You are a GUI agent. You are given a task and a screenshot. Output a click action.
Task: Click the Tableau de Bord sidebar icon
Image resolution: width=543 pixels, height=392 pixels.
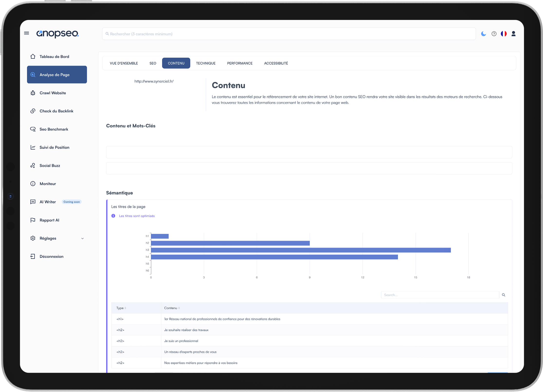pos(33,56)
